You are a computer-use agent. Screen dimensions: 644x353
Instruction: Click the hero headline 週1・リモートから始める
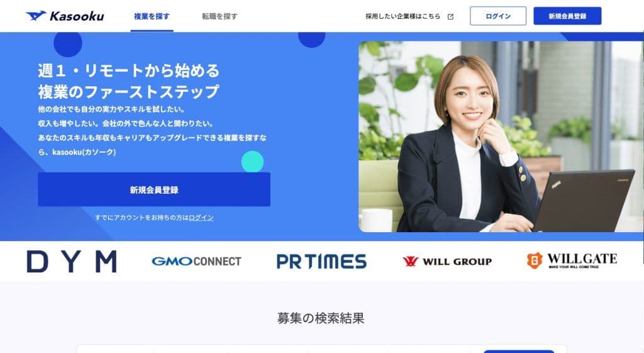click(x=128, y=70)
